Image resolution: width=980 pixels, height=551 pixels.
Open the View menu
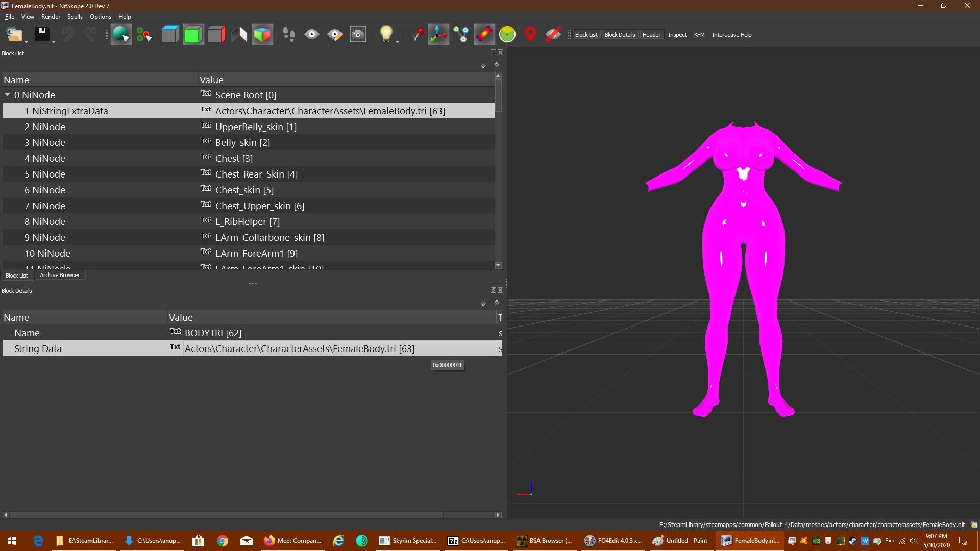28,17
